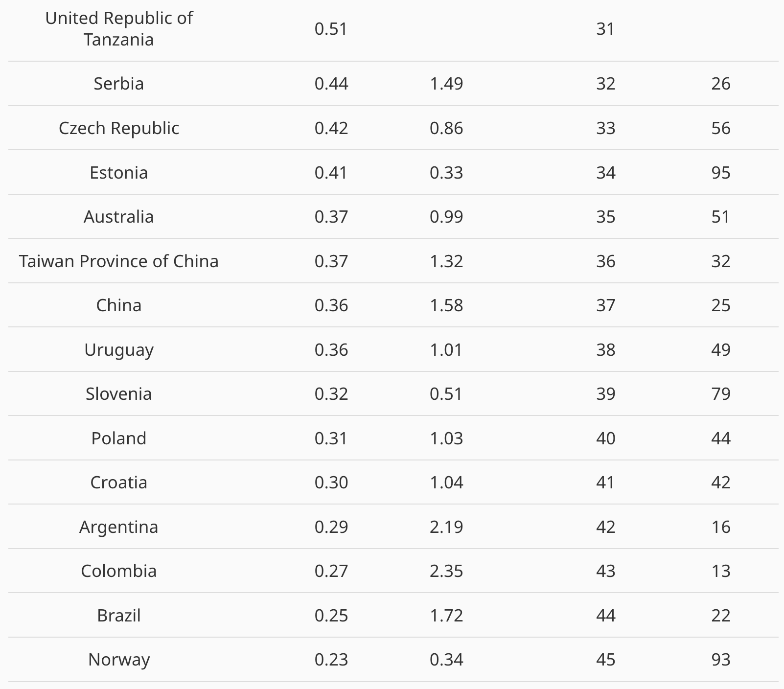Click the Argentina country name

pyautogui.click(x=119, y=528)
